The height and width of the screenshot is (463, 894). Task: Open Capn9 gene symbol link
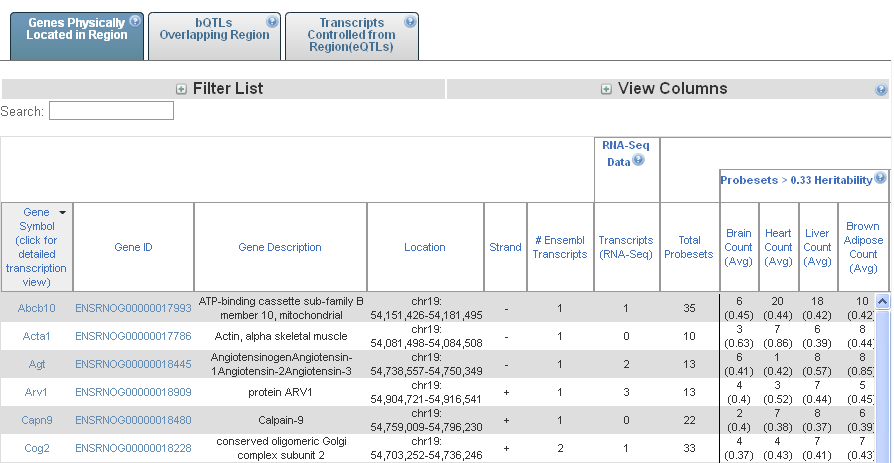pos(36,420)
